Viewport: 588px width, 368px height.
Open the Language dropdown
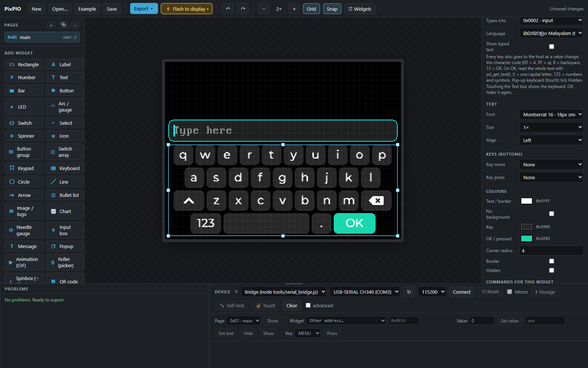[x=551, y=33]
